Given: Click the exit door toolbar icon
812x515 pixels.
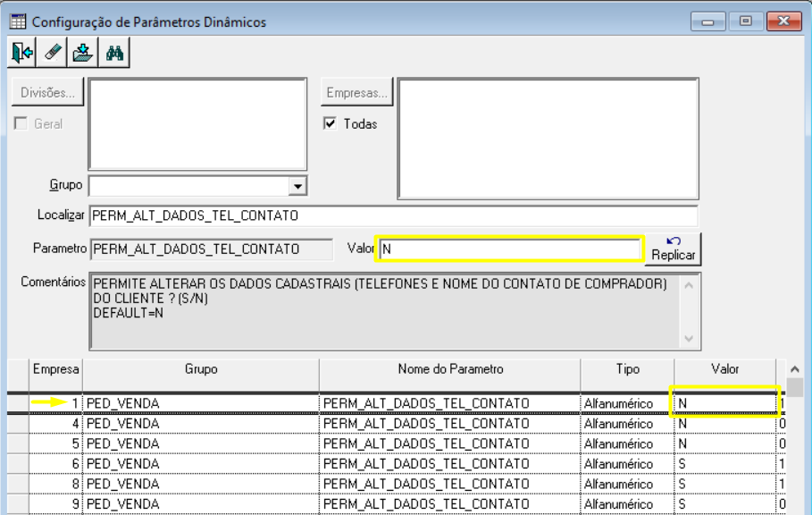Looking at the screenshot, I should [x=21, y=53].
